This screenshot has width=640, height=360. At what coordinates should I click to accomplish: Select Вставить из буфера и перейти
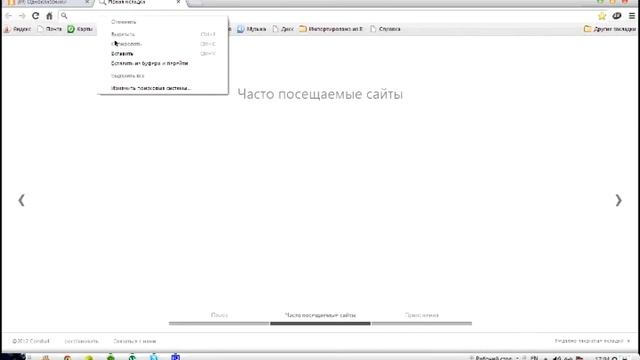[163, 63]
